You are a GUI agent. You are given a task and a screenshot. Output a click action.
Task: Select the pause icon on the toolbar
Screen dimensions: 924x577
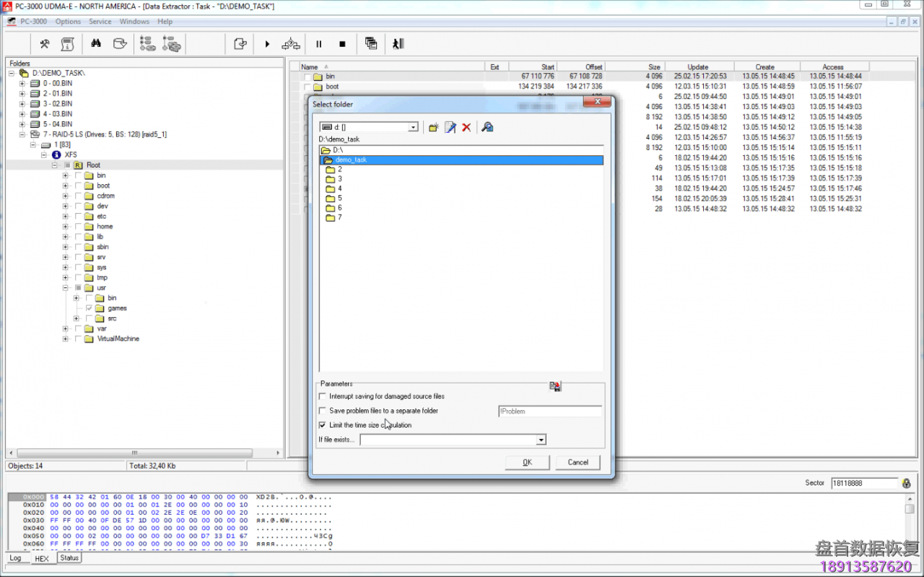point(318,44)
